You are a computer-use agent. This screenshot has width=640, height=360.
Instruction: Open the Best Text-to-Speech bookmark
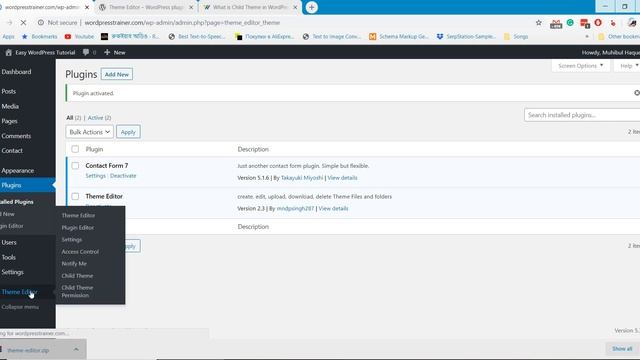click(197, 37)
